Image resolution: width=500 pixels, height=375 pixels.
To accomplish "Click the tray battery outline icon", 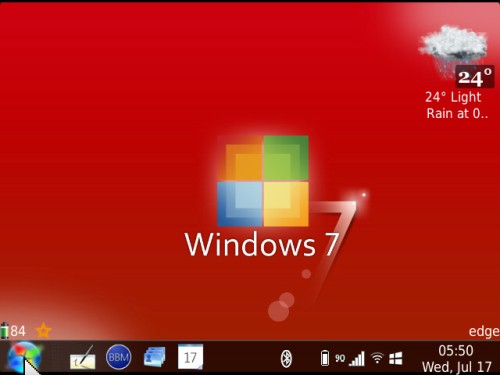I will [325, 359].
